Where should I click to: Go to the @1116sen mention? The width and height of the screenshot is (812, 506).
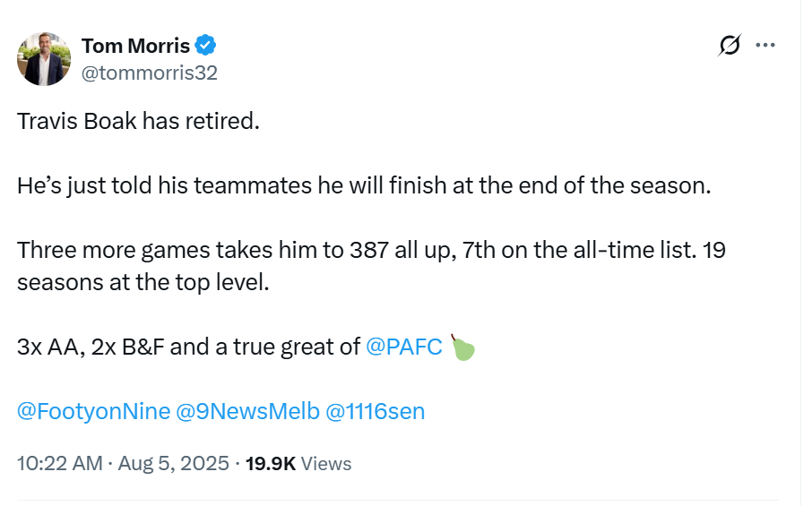(375, 411)
